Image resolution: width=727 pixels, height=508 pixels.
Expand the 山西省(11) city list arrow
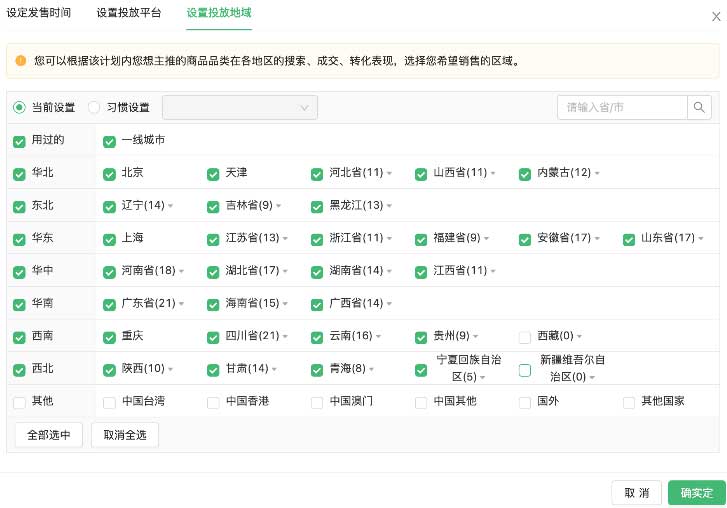(493, 173)
